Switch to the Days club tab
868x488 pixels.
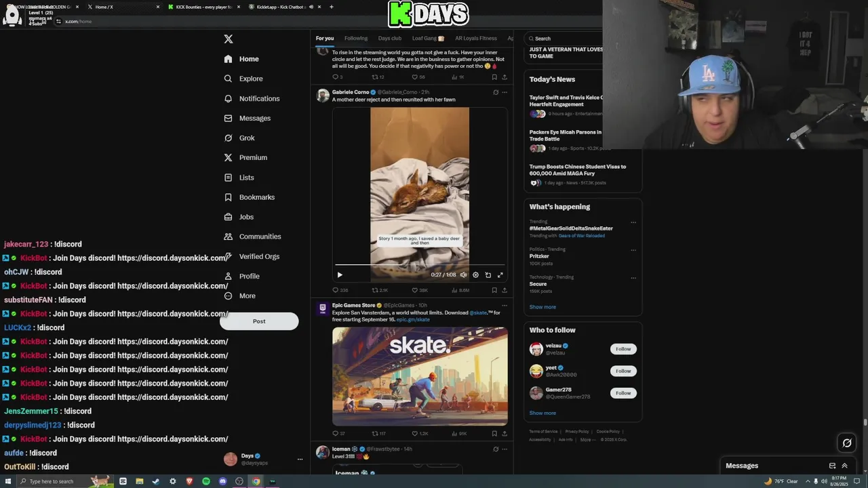click(390, 39)
